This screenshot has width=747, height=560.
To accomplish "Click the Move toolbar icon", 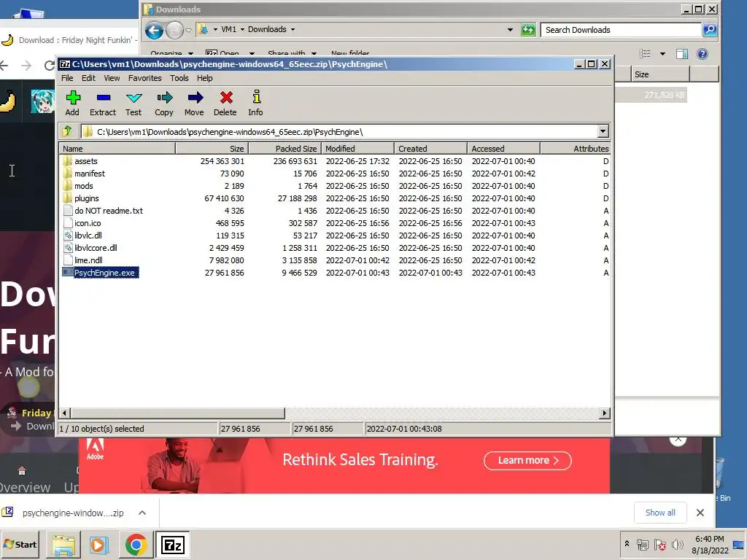I will [x=194, y=104].
